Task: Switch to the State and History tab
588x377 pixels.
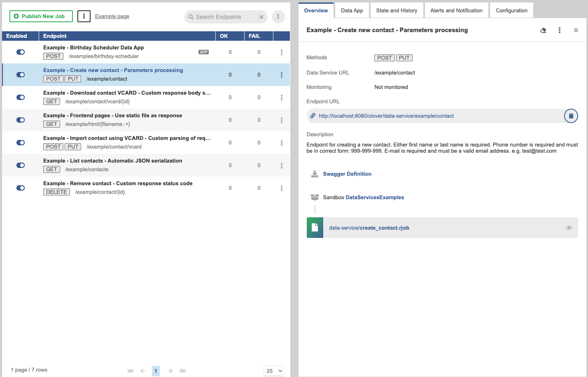Action: coord(397,11)
